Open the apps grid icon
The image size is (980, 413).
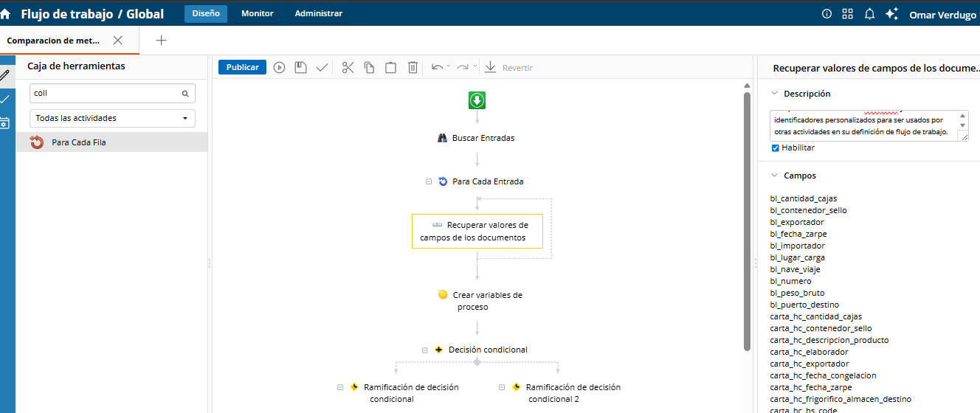tap(848, 14)
